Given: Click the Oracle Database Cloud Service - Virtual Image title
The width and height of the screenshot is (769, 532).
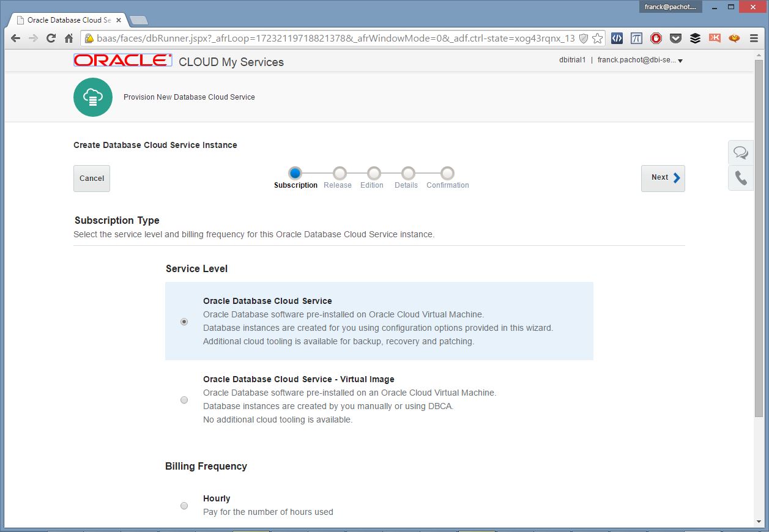Looking at the screenshot, I should [x=299, y=379].
